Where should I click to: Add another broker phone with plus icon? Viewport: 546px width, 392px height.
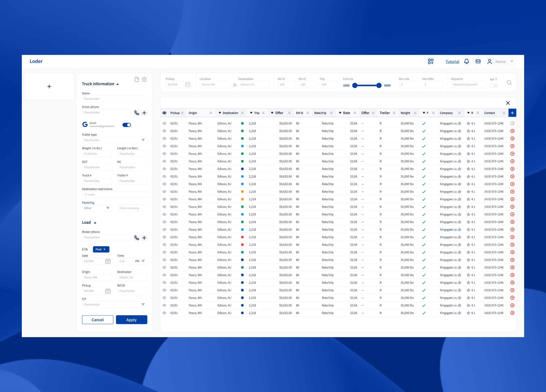[144, 238]
